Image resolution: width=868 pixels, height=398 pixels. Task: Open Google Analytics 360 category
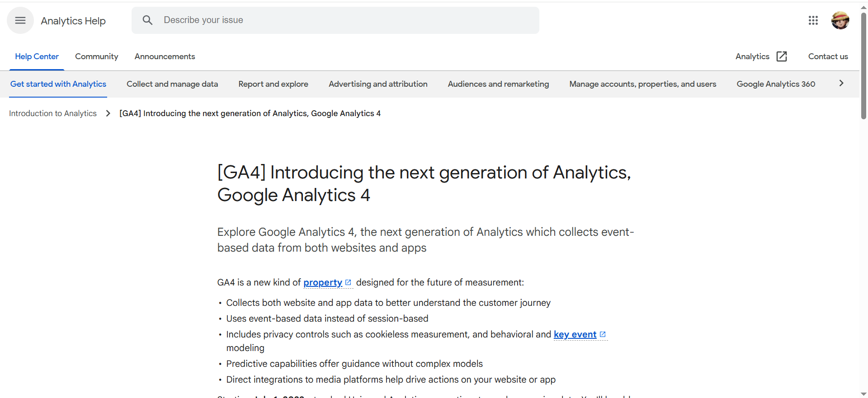(x=776, y=84)
